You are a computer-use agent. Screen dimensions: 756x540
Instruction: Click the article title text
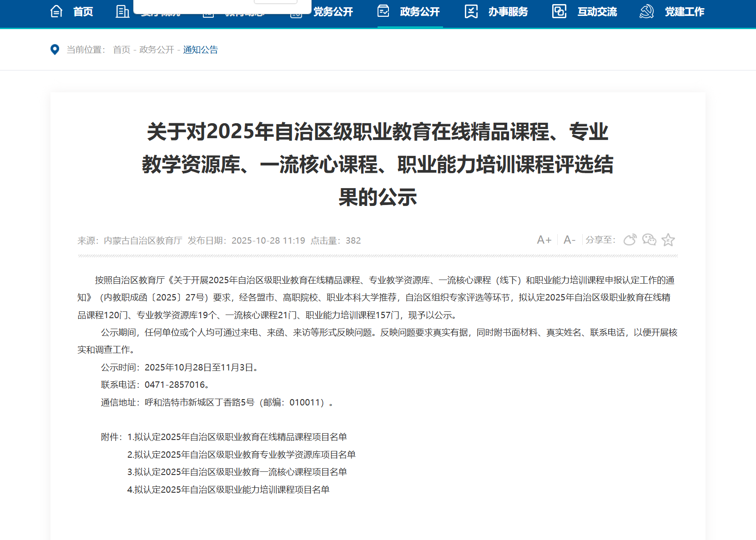pos(378,165)
